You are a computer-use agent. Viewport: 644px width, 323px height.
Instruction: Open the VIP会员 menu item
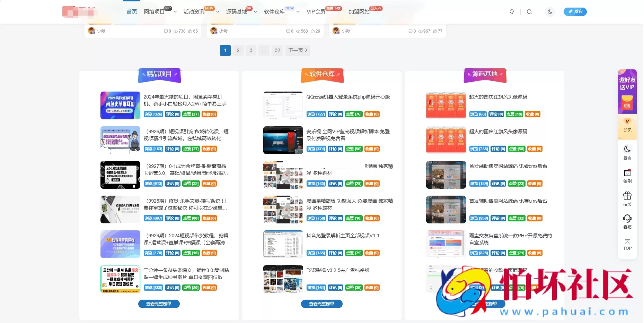316,11
